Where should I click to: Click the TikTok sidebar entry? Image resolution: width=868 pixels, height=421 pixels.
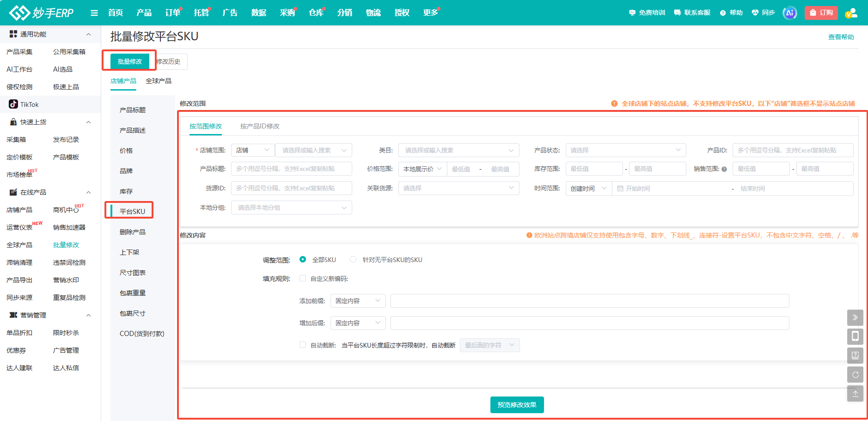50,104
